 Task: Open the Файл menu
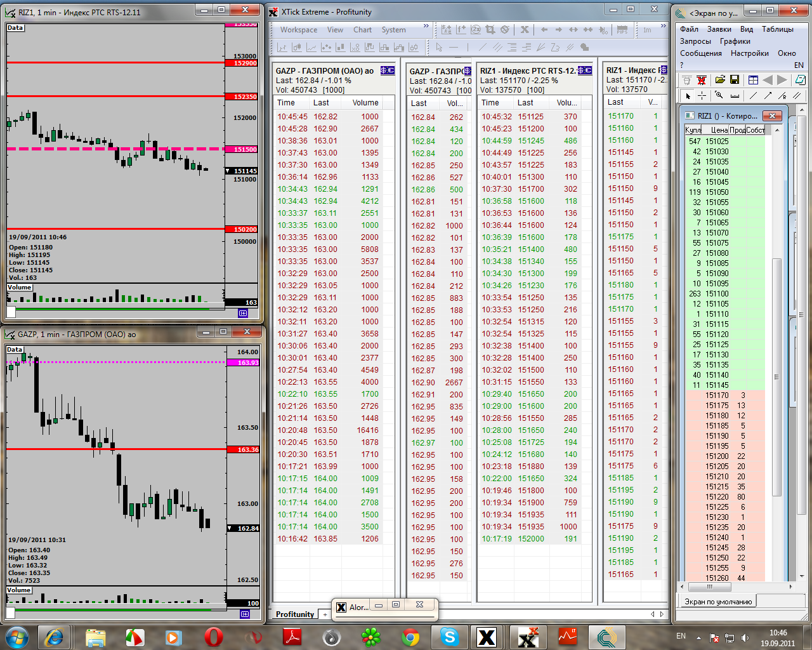(689, 29)
